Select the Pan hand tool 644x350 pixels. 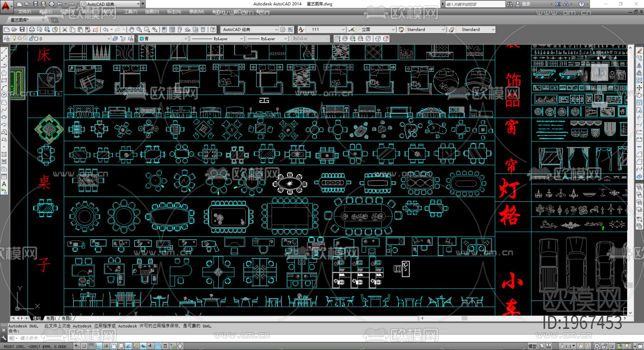point(132,29)
